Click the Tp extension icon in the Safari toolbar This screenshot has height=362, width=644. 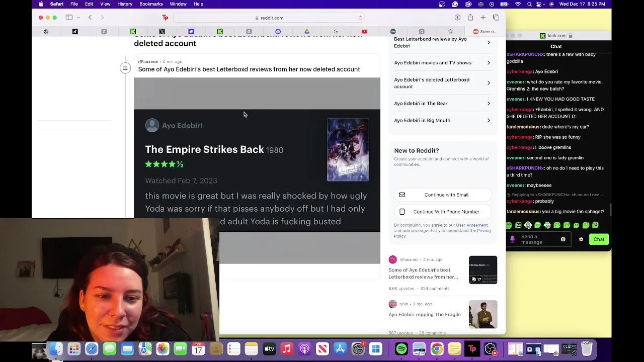coord(165,18)
